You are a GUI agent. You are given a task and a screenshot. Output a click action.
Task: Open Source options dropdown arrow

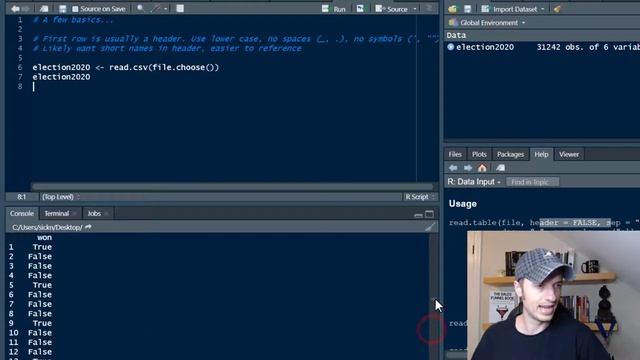coord(415,9)
